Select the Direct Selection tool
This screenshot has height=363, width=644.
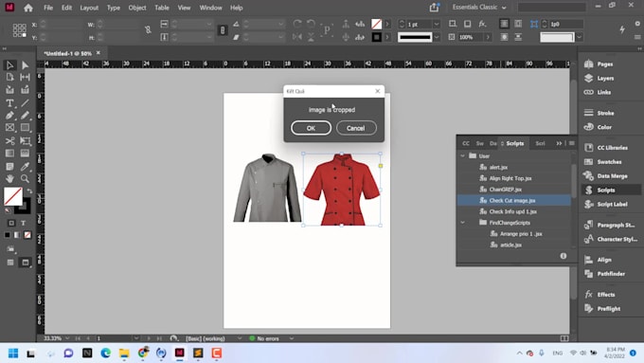pyautogui.click(x=25, y=65)
